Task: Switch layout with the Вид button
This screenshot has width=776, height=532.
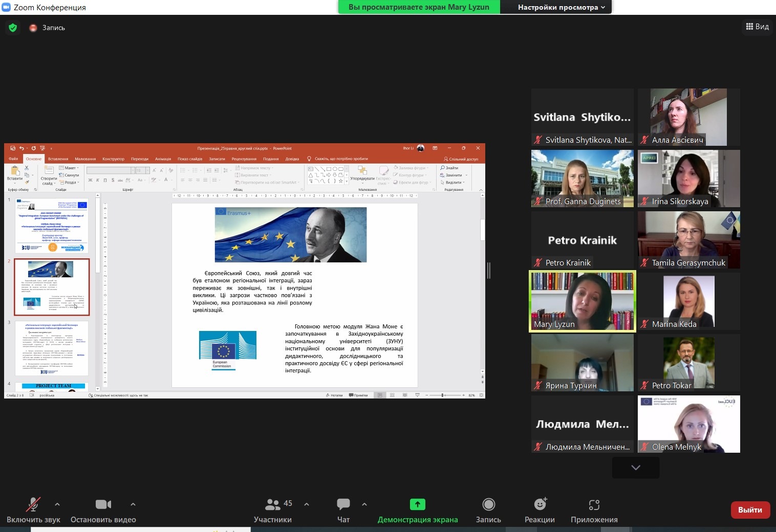Action: tap(757, 27)
